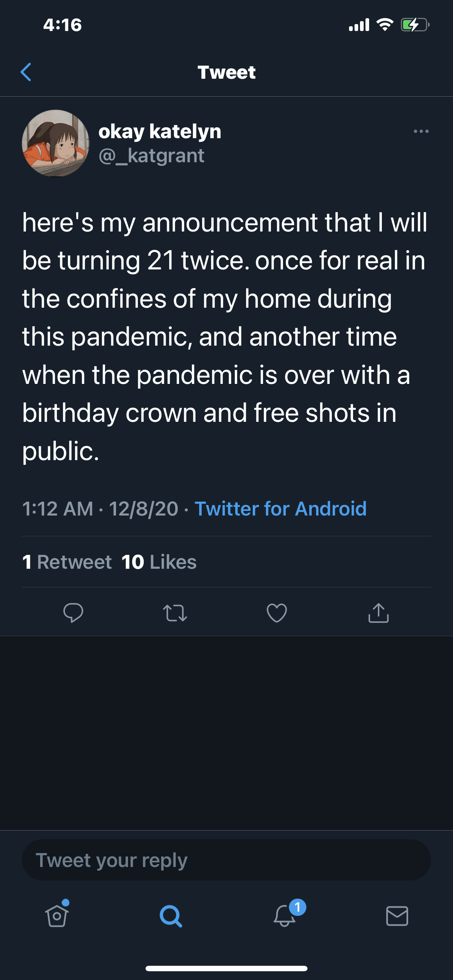Retweet this tweet using the retweet icon
The height and width of the screenshot is (980, 453).
coord(175,613)
